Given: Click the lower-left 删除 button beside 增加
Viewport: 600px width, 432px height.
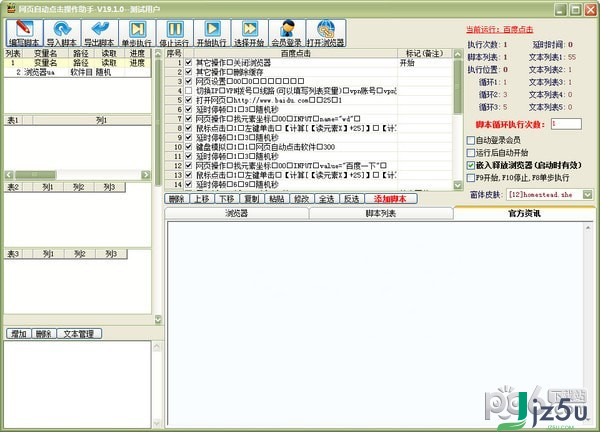Looking at the screenshot, I should click(44, 334).
